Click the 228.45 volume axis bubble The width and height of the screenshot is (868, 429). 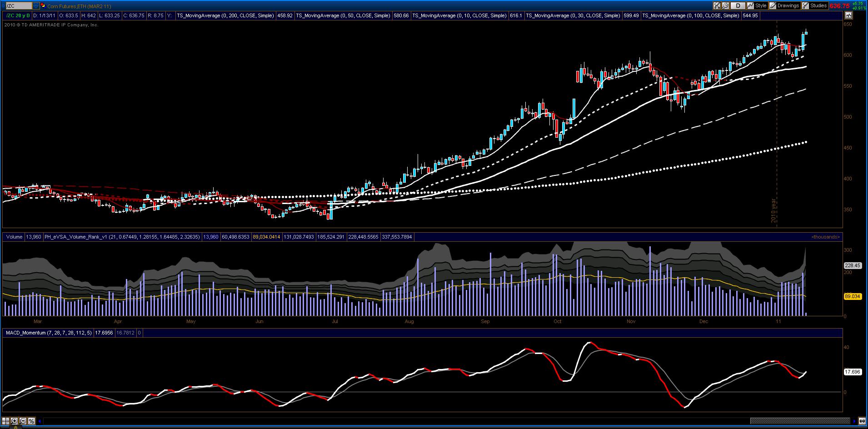click(x=853, y=265)
